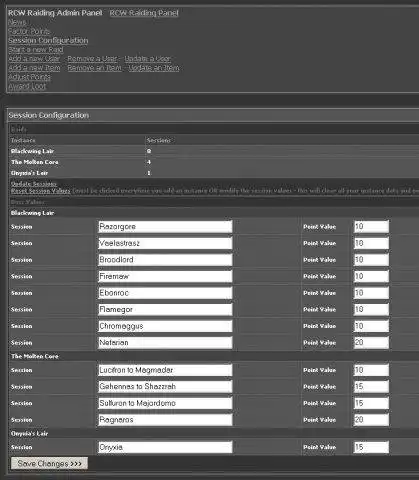The width and height of the screenshot is (419, 480).
Task: Click Onyxia's Point Value field
Action: (371, 447)
